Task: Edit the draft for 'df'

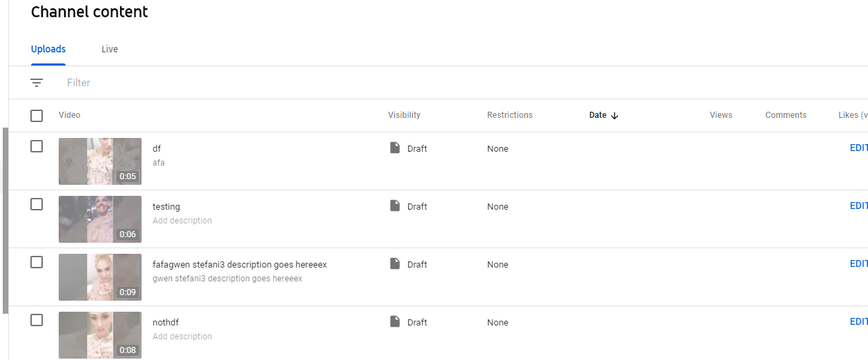Action: coord(858,148)
